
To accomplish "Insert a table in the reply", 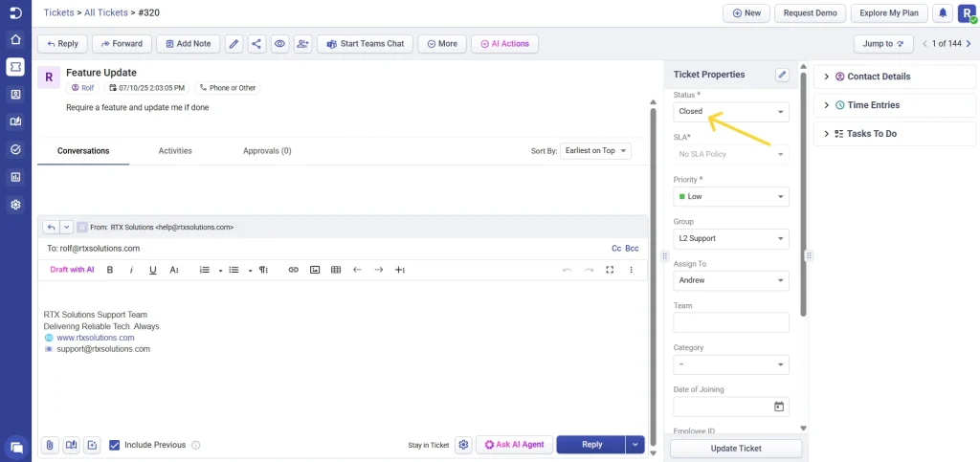I will [x=336, y=270].
